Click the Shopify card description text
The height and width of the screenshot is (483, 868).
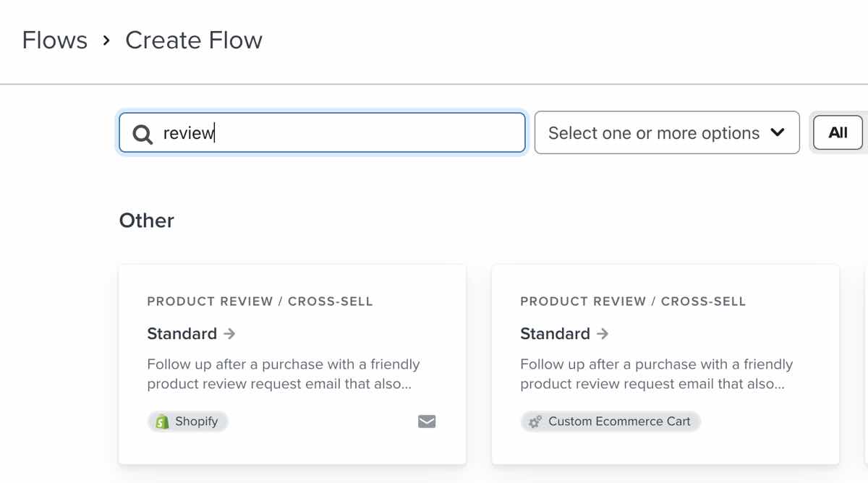tap(283, 374)
